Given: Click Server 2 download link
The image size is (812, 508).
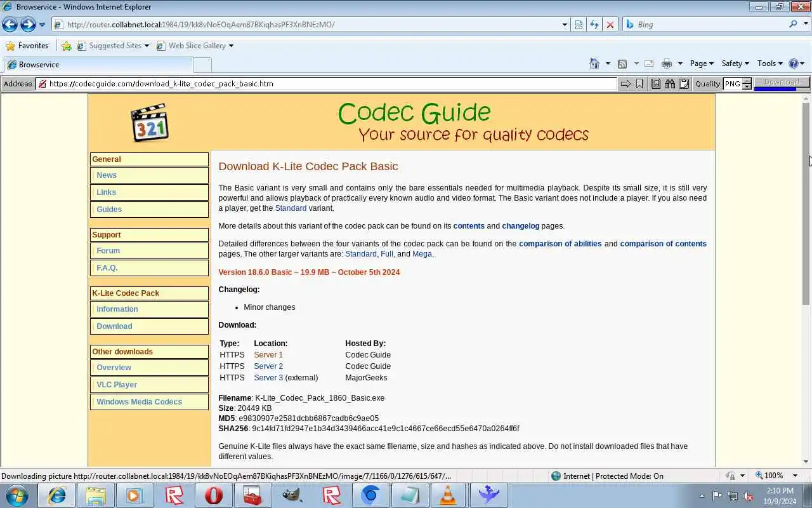Looking at the screenshot, I should pos(268,366).
